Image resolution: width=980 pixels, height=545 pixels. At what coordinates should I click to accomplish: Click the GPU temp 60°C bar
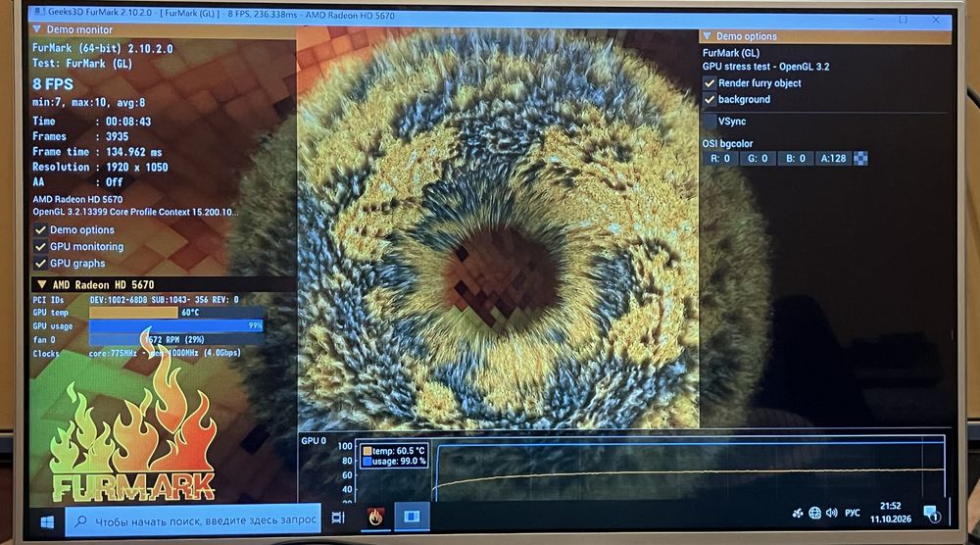pos(175,312)
